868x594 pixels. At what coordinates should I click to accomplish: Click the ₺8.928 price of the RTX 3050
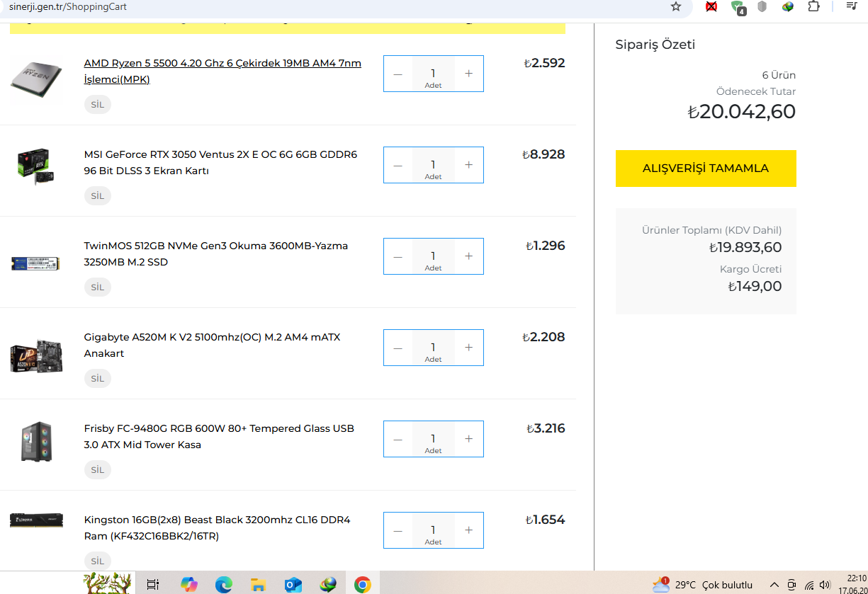(543, 154)
